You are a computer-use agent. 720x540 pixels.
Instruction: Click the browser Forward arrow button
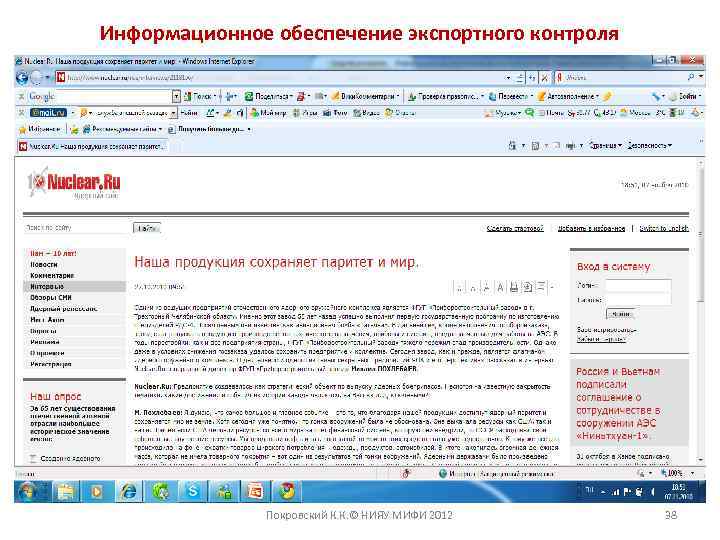37,78
